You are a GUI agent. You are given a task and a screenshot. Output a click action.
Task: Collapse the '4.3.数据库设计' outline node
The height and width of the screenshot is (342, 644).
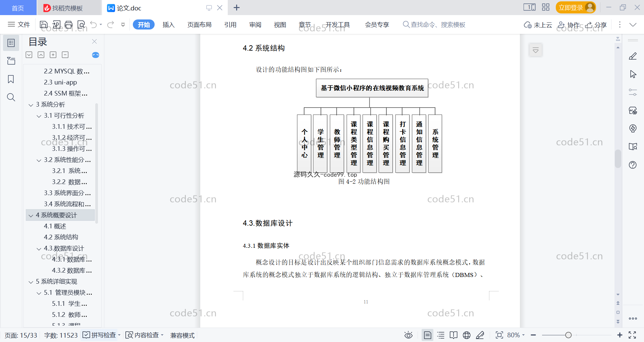tap(39, 249)
